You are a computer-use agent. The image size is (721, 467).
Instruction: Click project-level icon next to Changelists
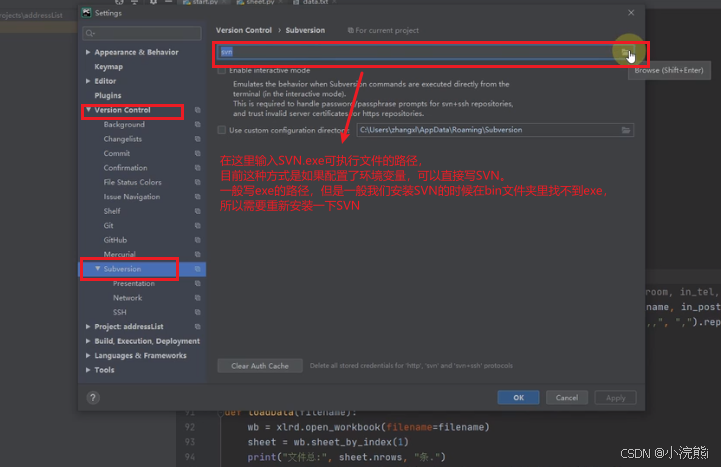tap(198, 139)
